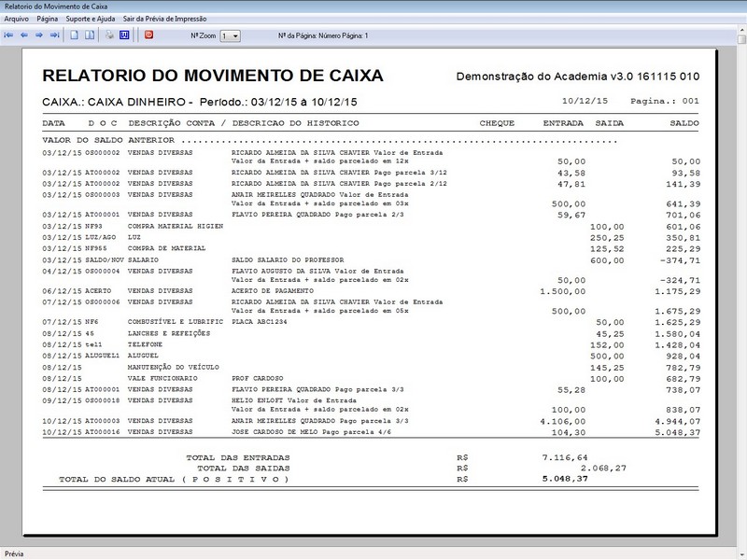Screen dimensions: 747x560
Task: Click LANCHES E REFEIÇÕES entry
Action: [169, 333]
